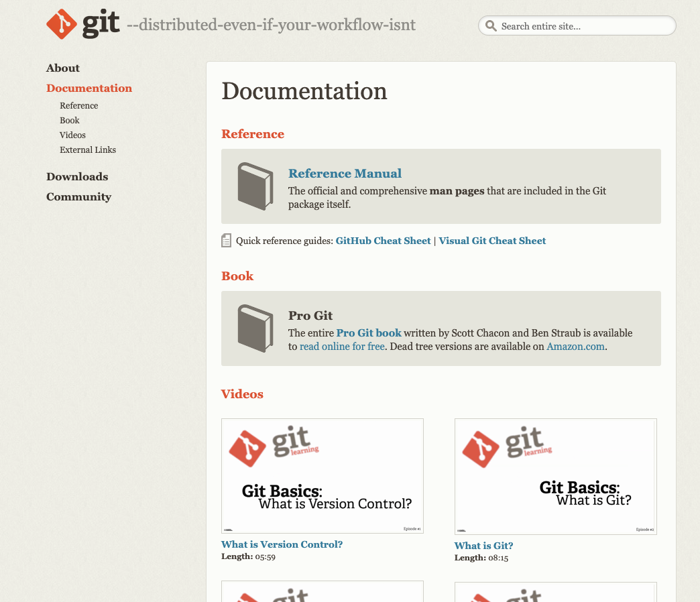This screenshot has width=700, height=602.
Task: Click the Reference section heading
Action: coord(253,134)
